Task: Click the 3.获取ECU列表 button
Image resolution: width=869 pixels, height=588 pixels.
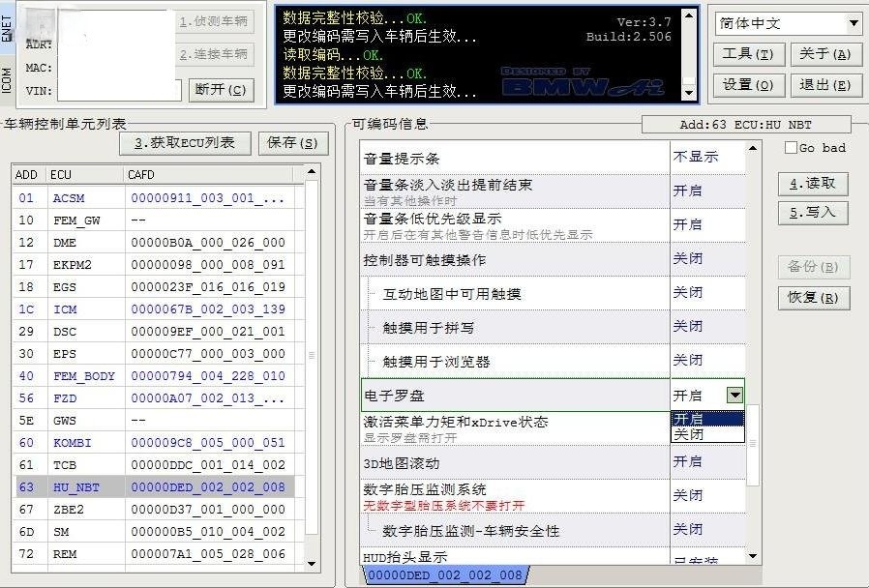Action: click(x=185, y=143)
